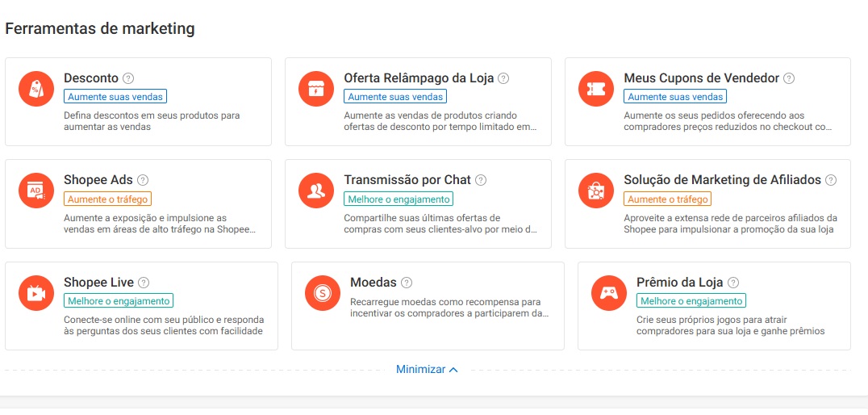The height and width of the screenshot is (415, 868).
Task: Click the Shopee Live video camera icon
Action: pos(36,293)
